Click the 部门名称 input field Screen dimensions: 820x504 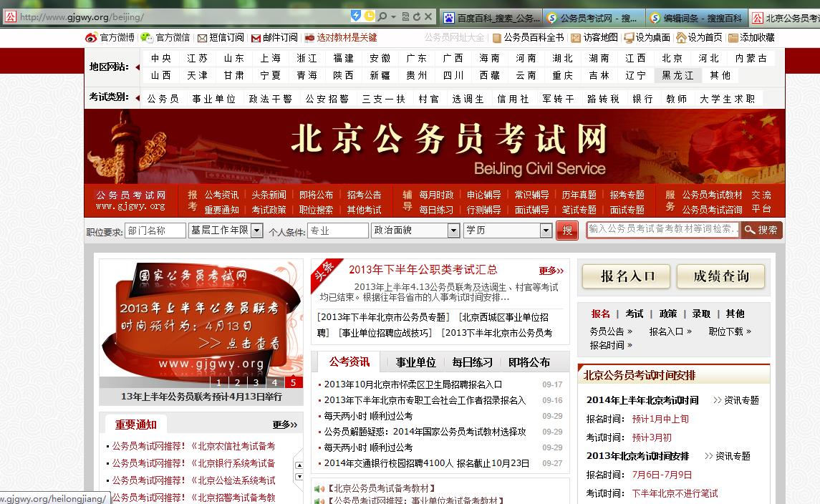(155, 231)
